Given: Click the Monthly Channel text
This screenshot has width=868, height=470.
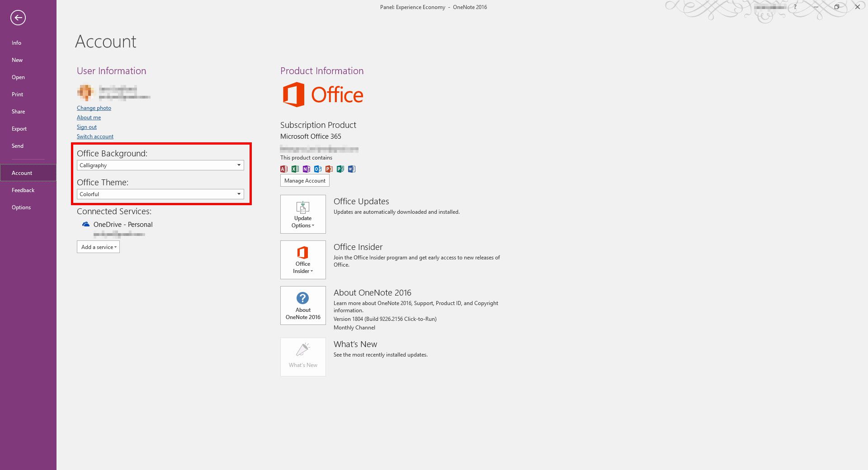Looking at the screenshot, I should pos(354,328).
